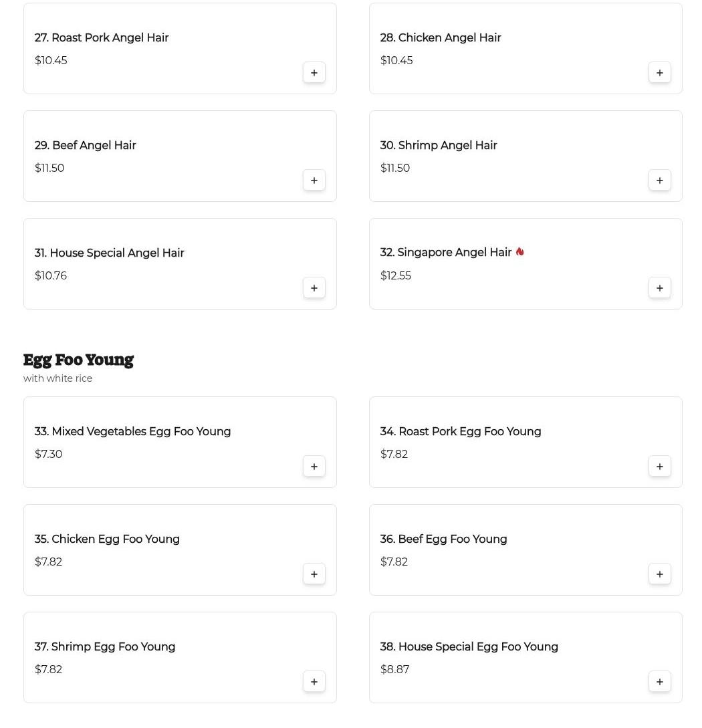This screenshot has width=702, height=728.
Task: Add Shrimp Egg Foo Young to order
Action: (314, 682)
